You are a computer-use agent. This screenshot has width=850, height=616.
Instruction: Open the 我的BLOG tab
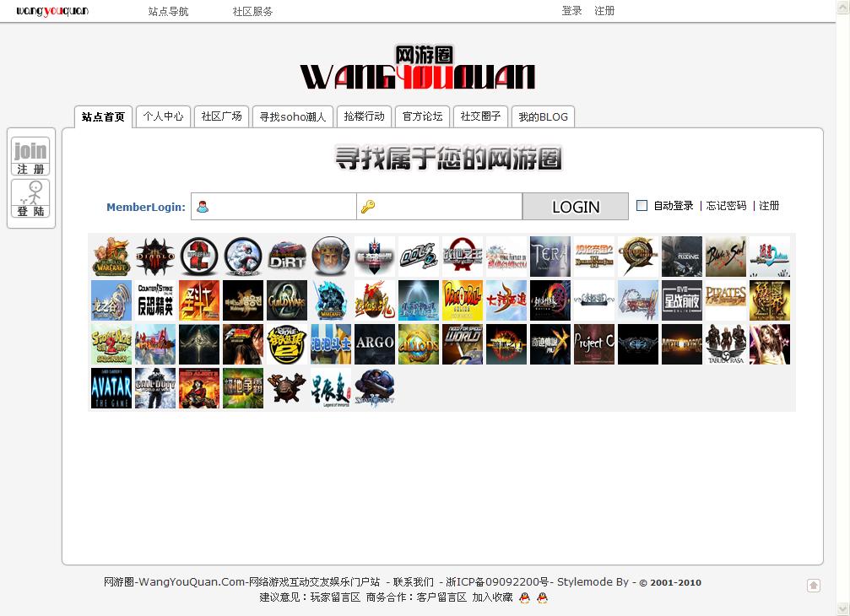[x=544, y=116]
